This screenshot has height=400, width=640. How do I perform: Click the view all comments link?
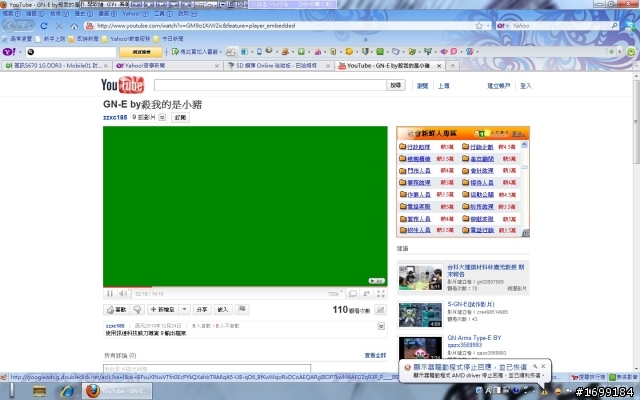375,356
